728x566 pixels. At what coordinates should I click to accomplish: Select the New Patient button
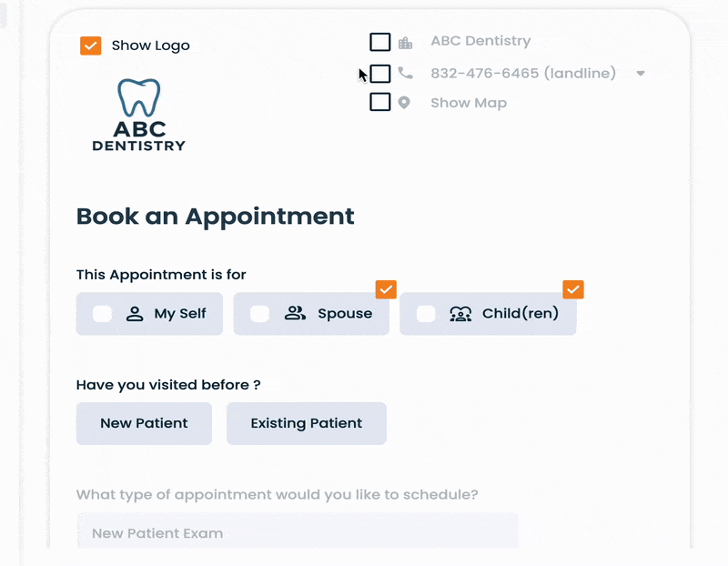[x=144, y=423]
